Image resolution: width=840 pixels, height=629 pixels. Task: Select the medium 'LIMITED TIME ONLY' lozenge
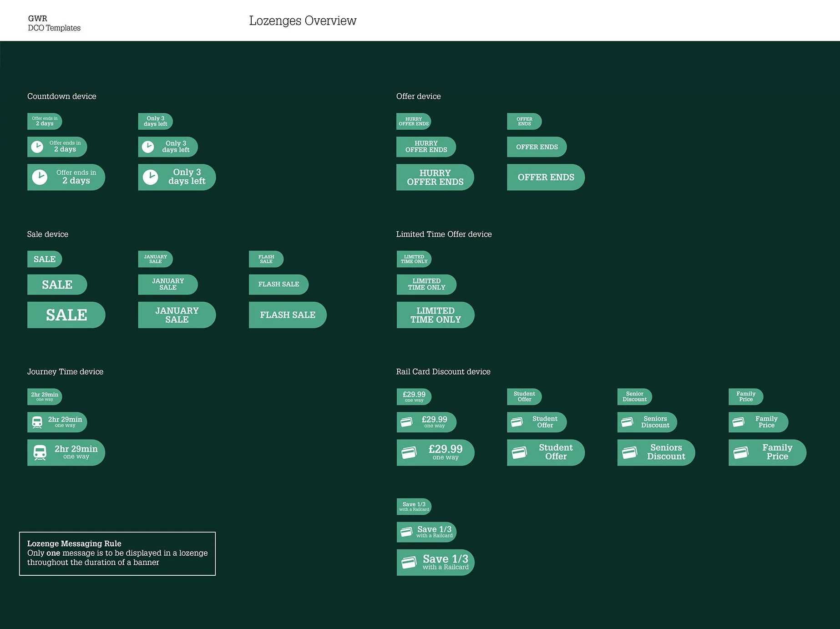coord(426,284)
